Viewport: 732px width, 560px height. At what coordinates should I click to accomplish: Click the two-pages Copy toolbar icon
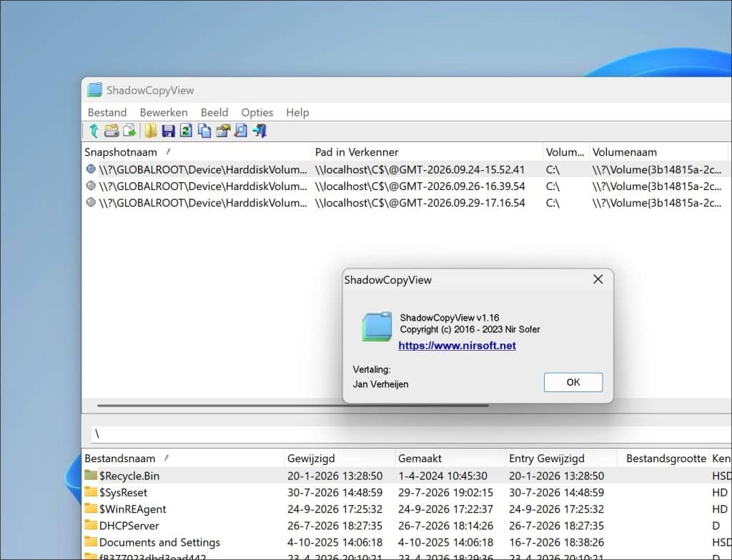(204, 131)
